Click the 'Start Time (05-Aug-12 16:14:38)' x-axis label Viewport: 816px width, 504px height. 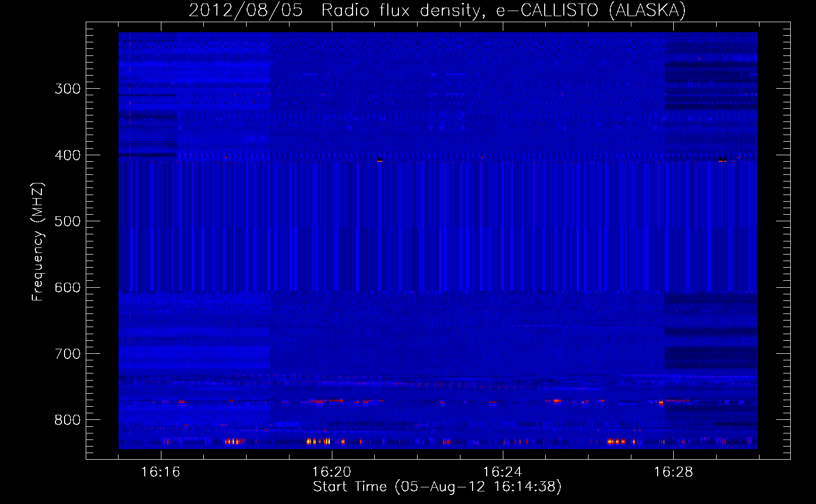[437, 487]
